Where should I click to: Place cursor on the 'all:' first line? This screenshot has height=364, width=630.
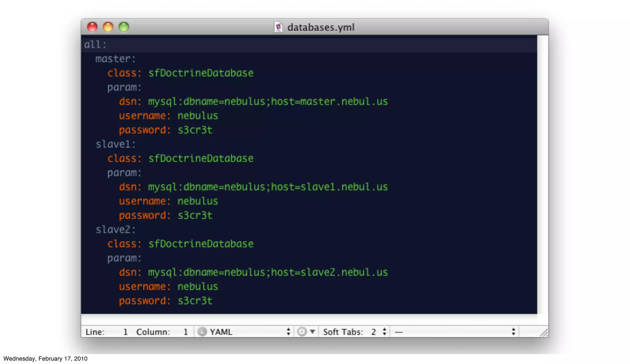click(x=95, y=45)
